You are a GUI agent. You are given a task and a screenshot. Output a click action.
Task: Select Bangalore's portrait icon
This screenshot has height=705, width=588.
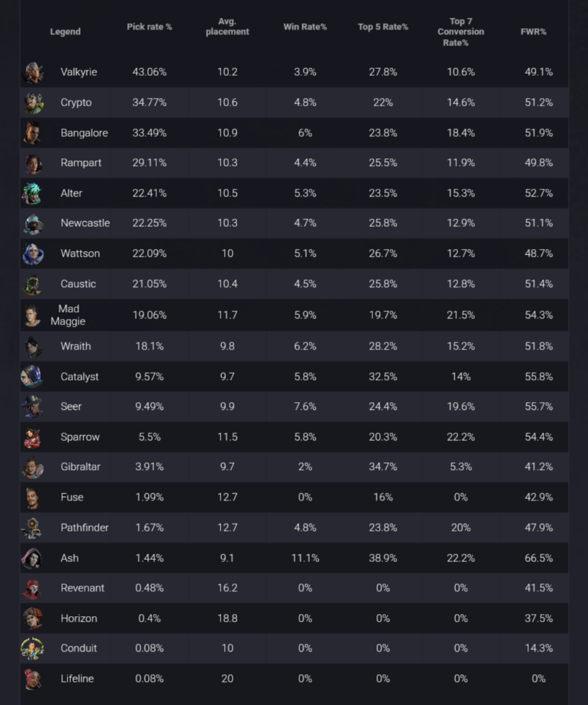point(32,133)
